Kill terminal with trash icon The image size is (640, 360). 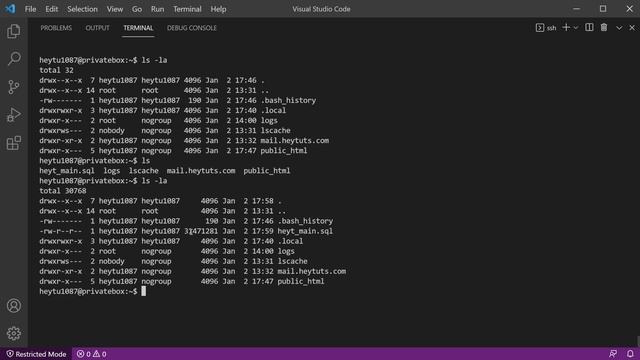[x=604, y=27]
